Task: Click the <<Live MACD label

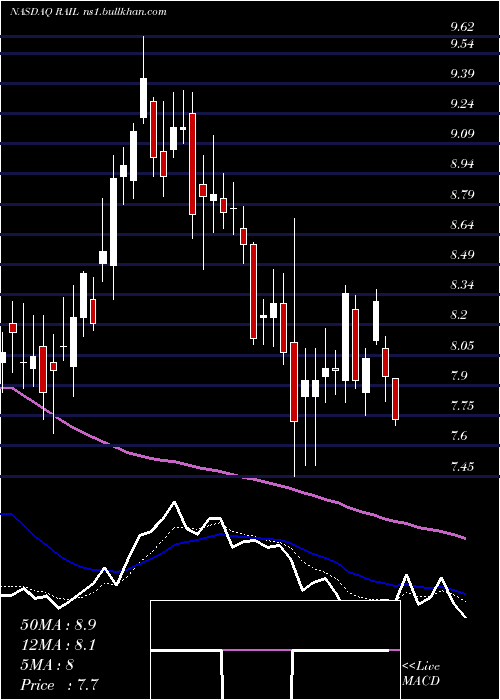Action: click(x=421, y=674)
